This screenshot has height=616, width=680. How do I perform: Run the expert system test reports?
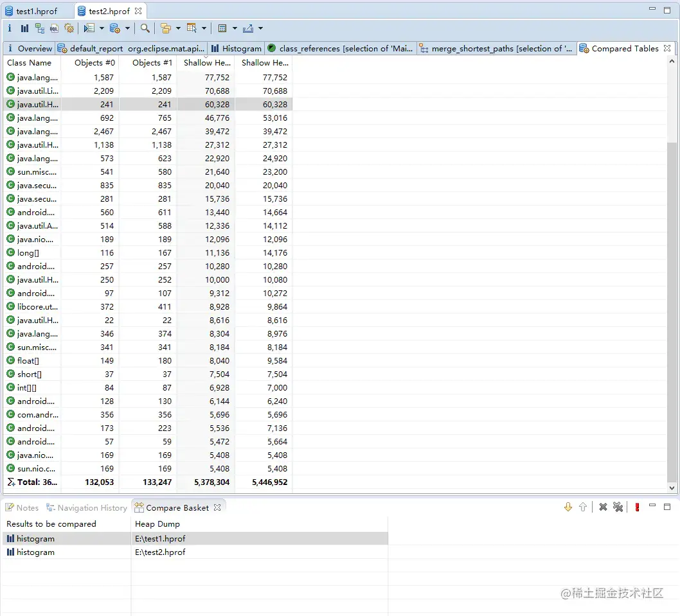(89, 28)
